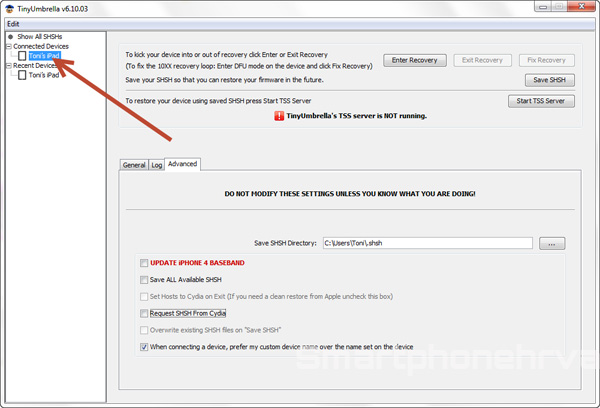Click the red TSS server warning icon
Screen dimensions: 600x408
click(x=278, y=116)
